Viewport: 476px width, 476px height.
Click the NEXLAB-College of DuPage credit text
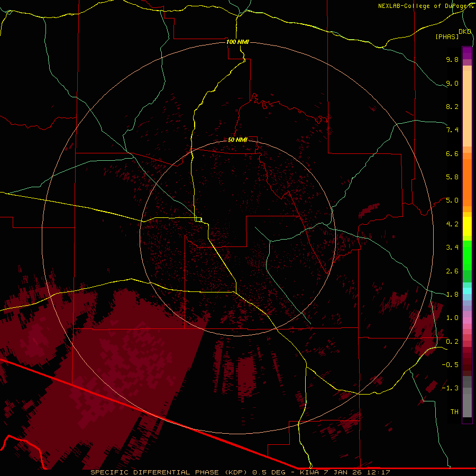point(425,6)
